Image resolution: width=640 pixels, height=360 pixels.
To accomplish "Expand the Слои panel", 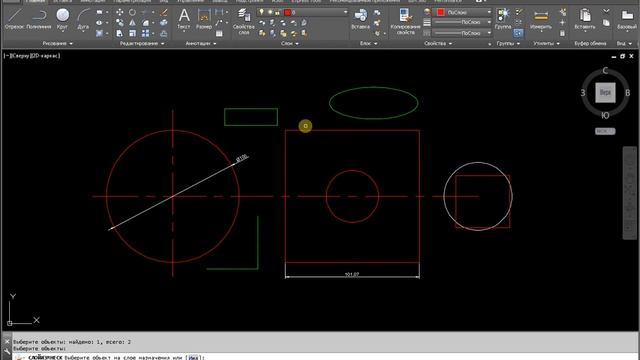I will [290, 43].
